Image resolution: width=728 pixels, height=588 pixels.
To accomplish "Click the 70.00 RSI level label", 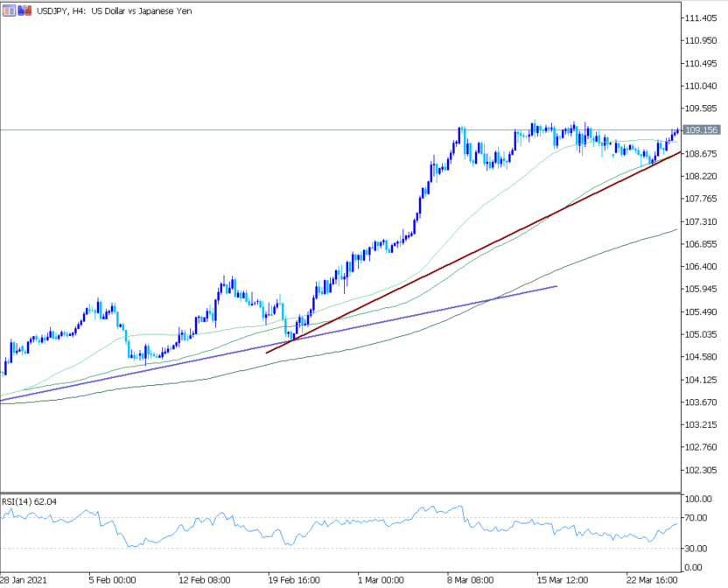I will [698, 518].
